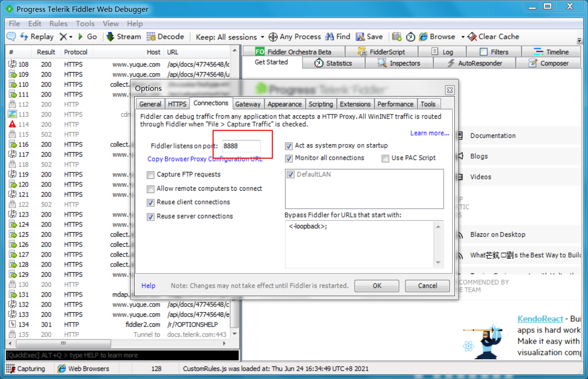Toggle Monitor all connections checkbox
The height and width of the screenshot is (379, 588).
(x=289, y=158)
